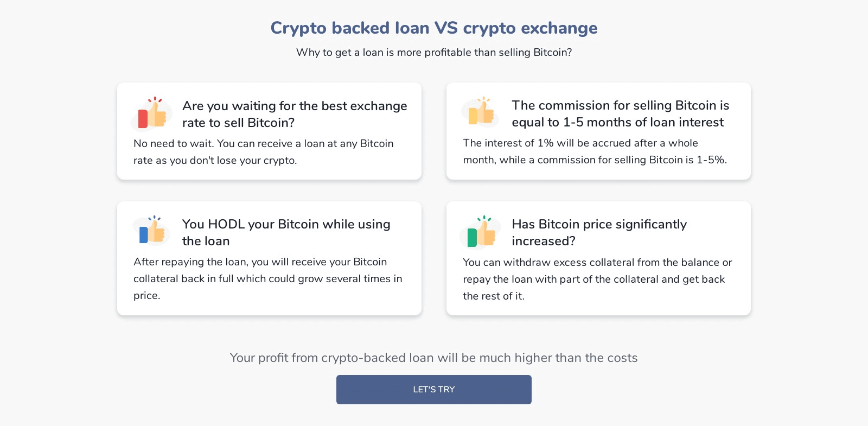Select the 'Crypto backed loan VS crypto exchange' heading

tap(434, 28)
